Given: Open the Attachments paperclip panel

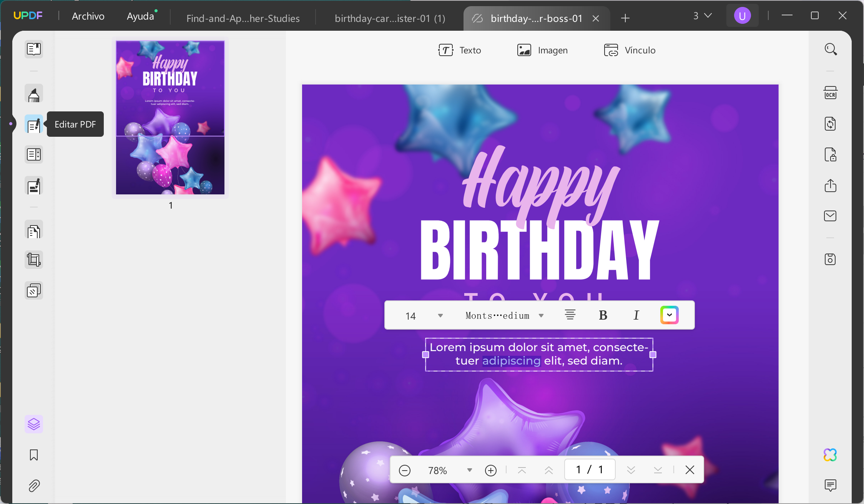Looking at the screenshot, I should (34, 486).
